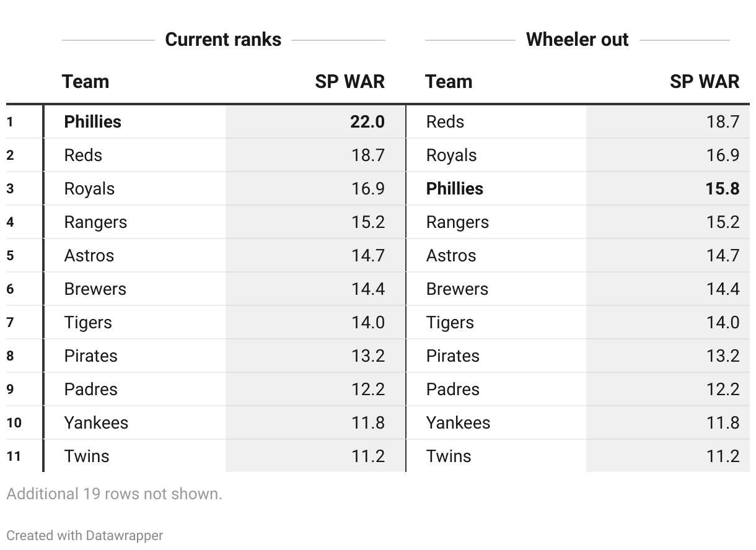Screen dimensions: 756x550
Task: Select Pirates in the Wheeler out column
Action: (x=452, y=356)
